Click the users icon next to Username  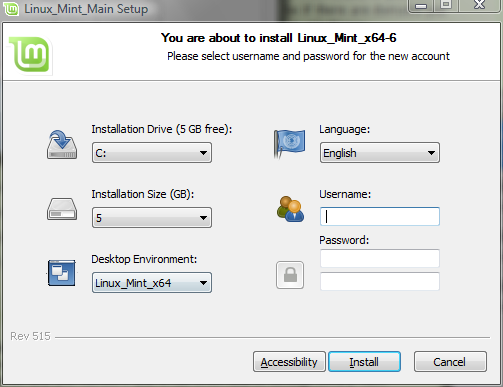point(290,209)
